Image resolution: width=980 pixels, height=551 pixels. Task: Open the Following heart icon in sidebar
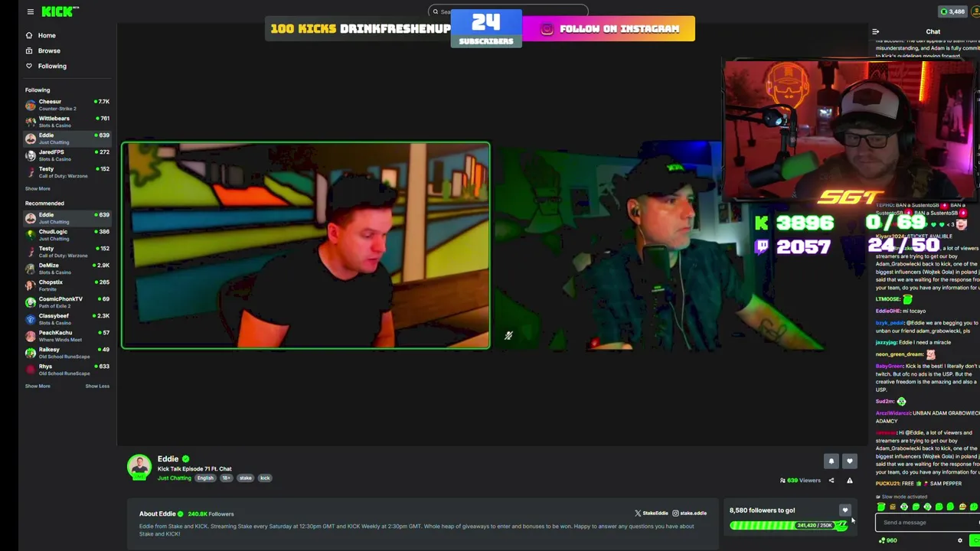(29, 66)
